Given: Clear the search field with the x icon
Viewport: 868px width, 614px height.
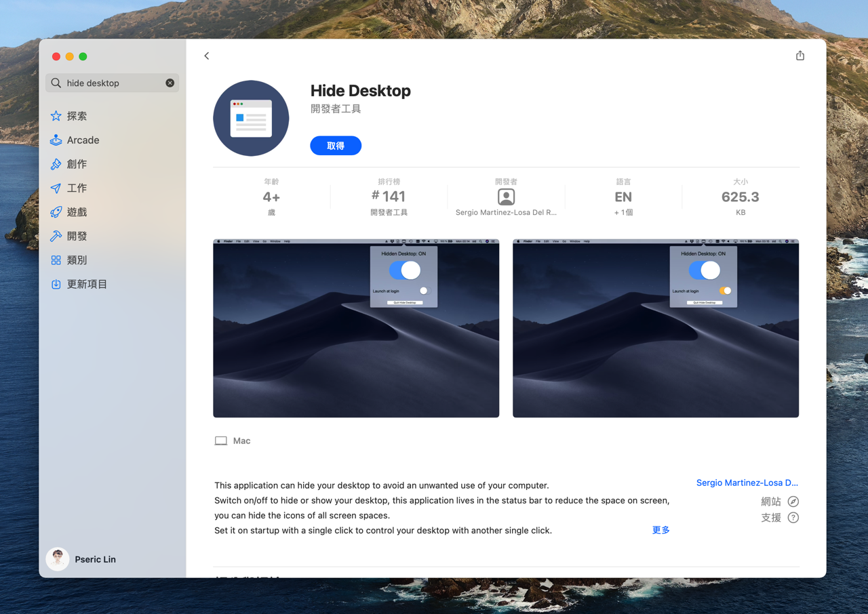Looking at the screenshot, I should pyautogui.click(x=170, y=83).
